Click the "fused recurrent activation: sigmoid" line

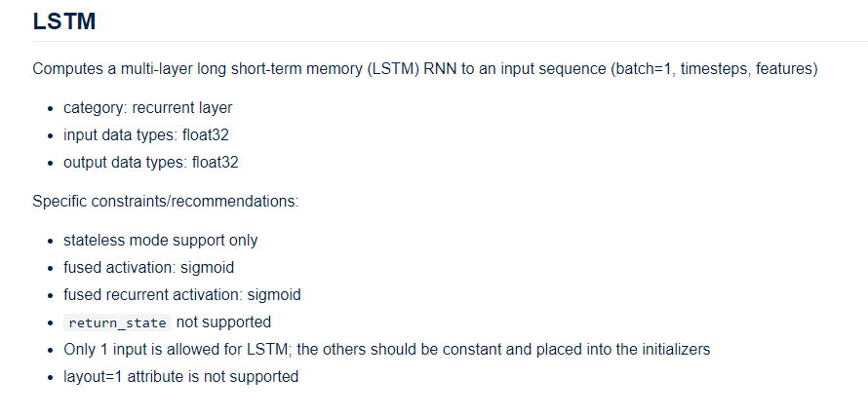tap(181, 294)
